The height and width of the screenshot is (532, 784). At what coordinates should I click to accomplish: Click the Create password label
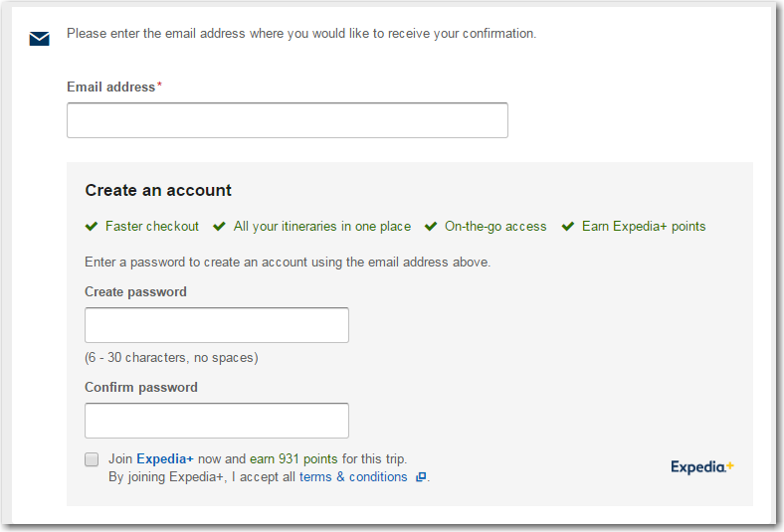135,291
